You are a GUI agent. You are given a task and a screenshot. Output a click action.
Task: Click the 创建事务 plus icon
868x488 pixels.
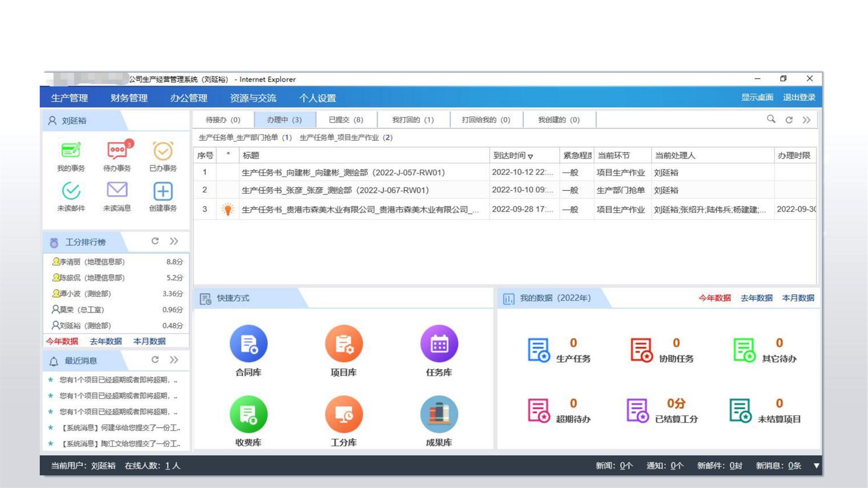(x=163, y=191)
